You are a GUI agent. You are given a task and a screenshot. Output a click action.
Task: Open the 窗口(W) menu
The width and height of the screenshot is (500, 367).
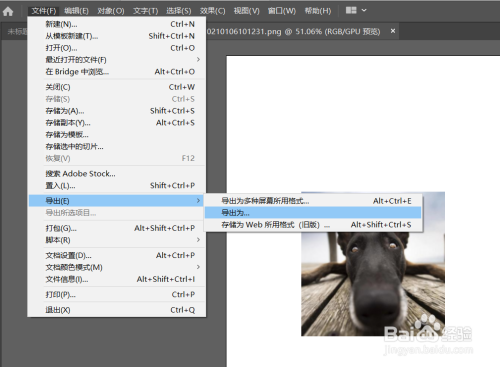click(x=282, y=11)
